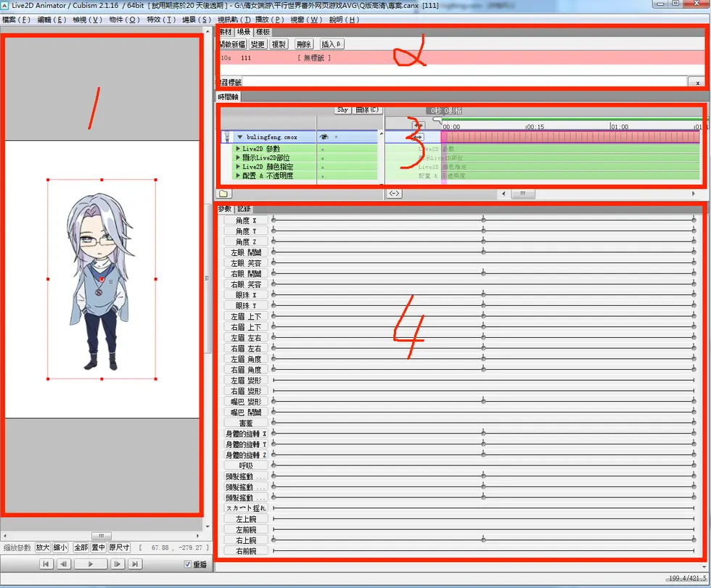
Task: Expand the Live2D 參數 group
Action: [x=238, y=148]
